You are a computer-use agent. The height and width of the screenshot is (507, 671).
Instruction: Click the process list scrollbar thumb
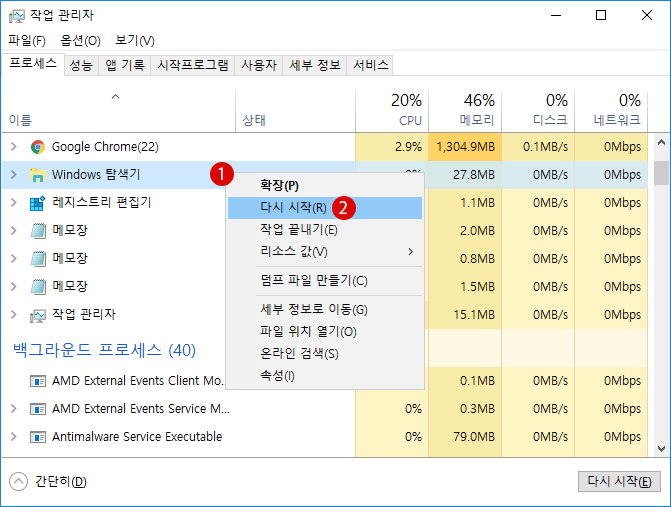click(661, 173)
